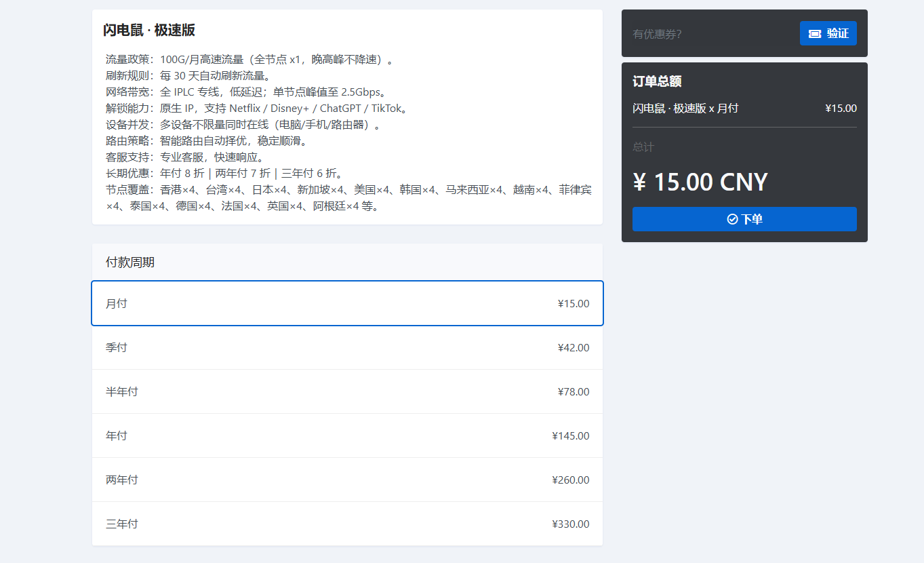This screenshot has height=563, width=924.
Task: Click the ticket icon on the 验证 button
Action: [x=815, y=33]
